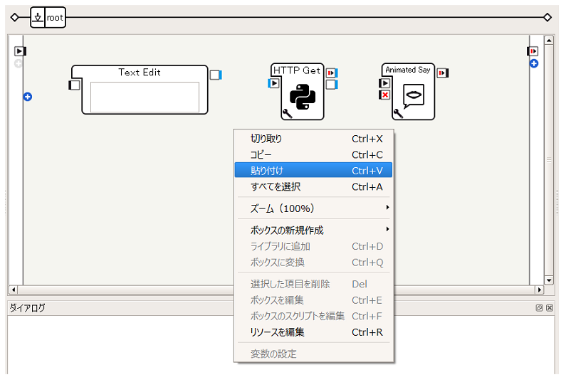Open HTTP Get parameters wrench icon
This screenshot has width=566, height=392.
pyautogui.click(x=288, y=114)
